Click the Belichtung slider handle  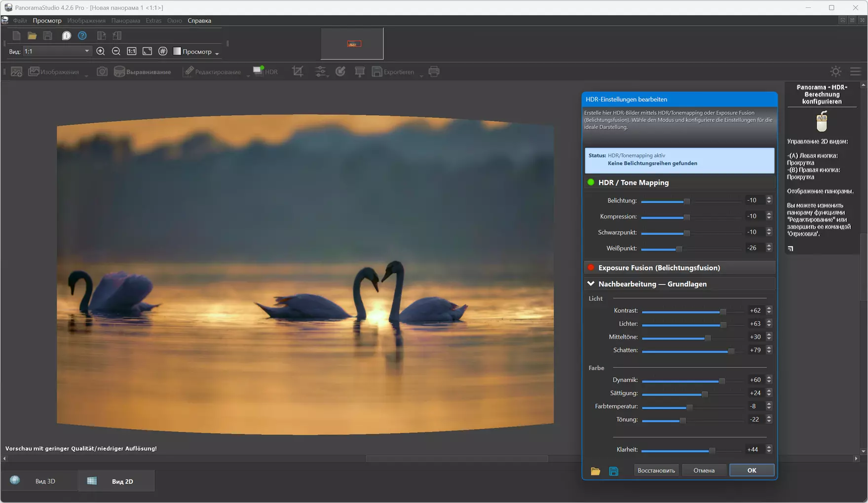pos(686,201)
